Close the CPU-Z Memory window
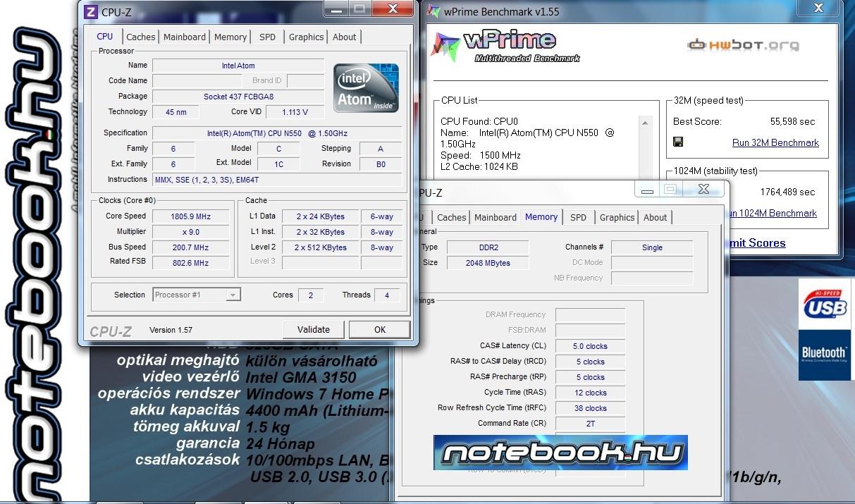The image size is (855, 504). [703, 189]
